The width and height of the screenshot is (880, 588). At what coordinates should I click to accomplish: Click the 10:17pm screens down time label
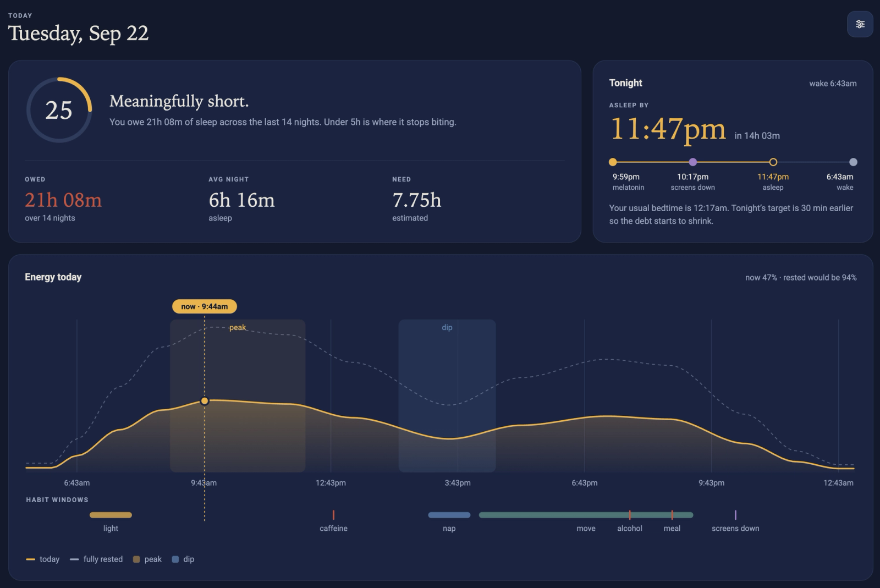(x=692, y=177)
